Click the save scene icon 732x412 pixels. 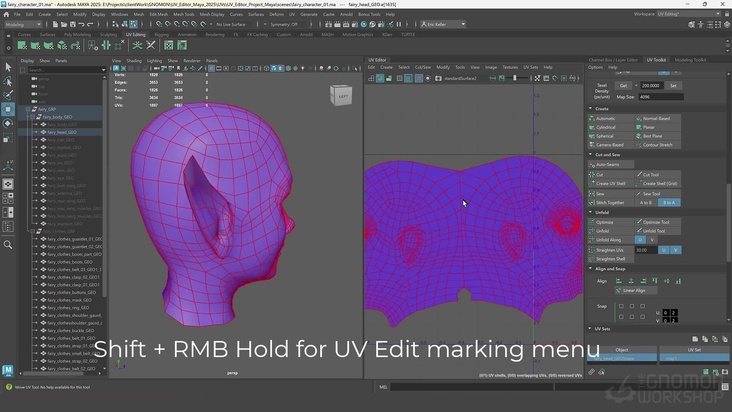point(72,24)
